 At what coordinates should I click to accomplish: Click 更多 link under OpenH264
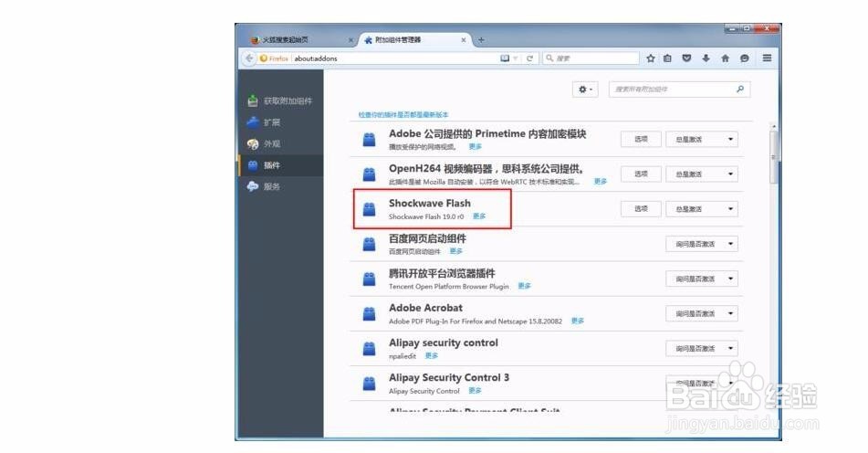(601, 182)
